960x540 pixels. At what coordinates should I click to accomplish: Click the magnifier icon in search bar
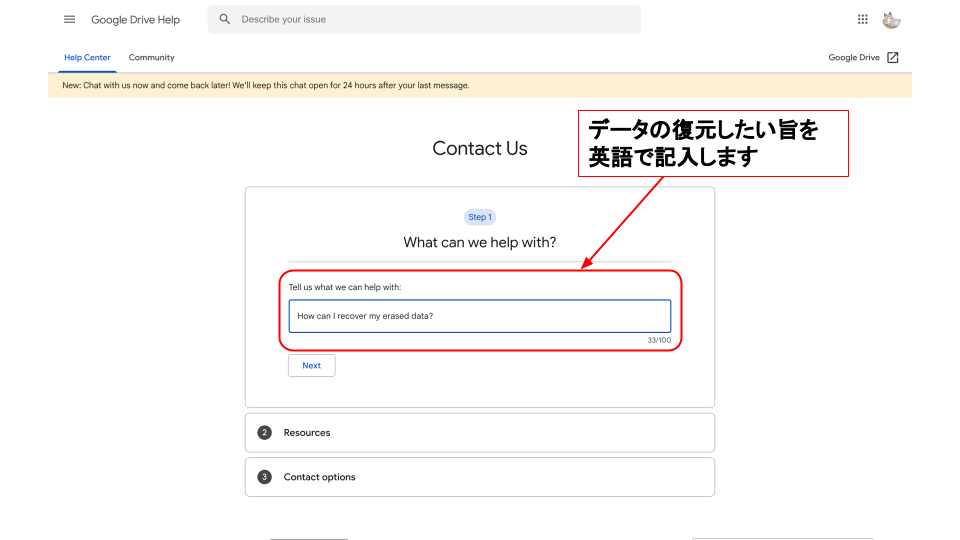pyautogui.click(x=225, y=19)
